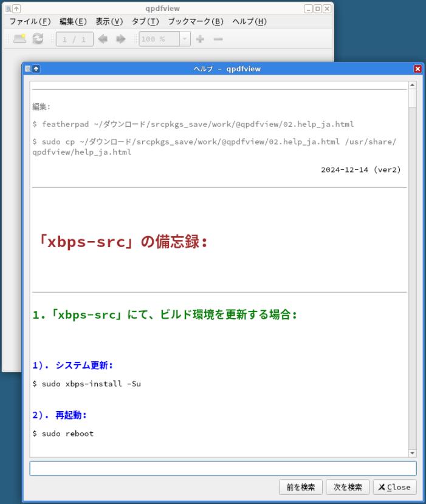Click the 「xbps-src」の備忘録: heading
The image size is (426, 504).
click(x=122, y=242)
